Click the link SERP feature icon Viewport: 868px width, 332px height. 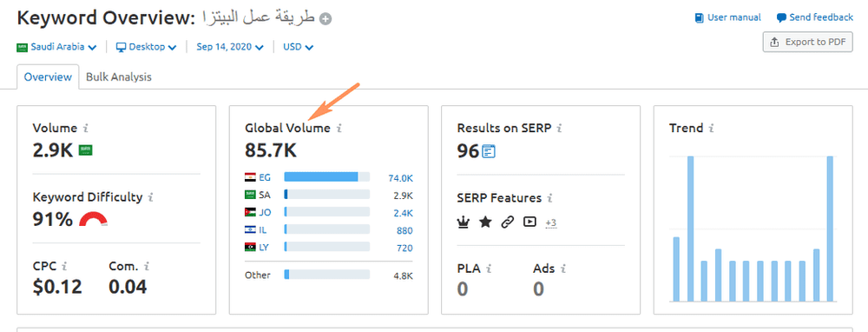pos(508,222)
